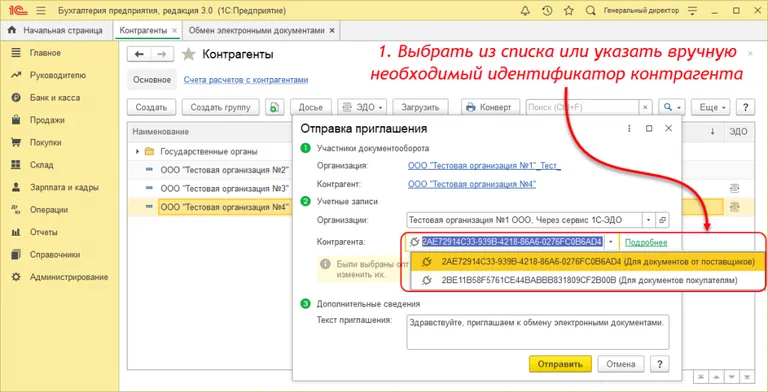Switch to Обмен электронными документами tab
This screenshot has width=768, height=392.
[257, 30]
